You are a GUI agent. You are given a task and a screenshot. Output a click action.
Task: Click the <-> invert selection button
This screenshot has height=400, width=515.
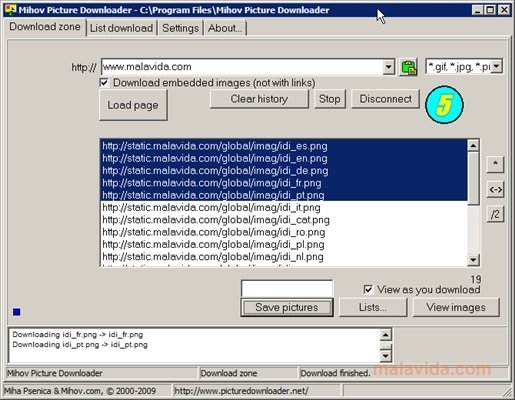click(495, 189)
